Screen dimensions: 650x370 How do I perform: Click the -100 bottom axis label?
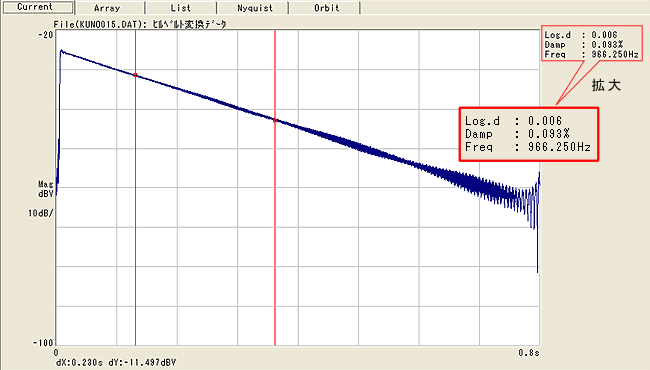point(43,343)
